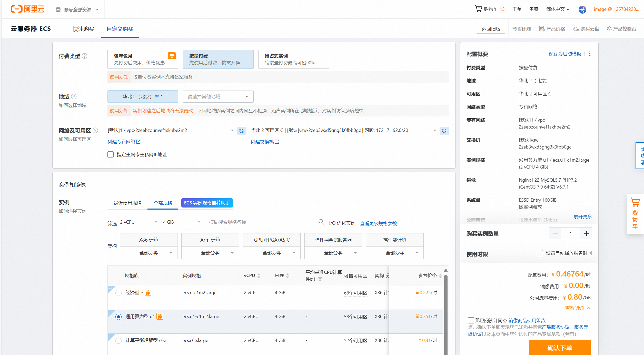Switch to 快速购买 tab
Image resolution: width=644 pixels, height=355 pixels.
[83, 29]
